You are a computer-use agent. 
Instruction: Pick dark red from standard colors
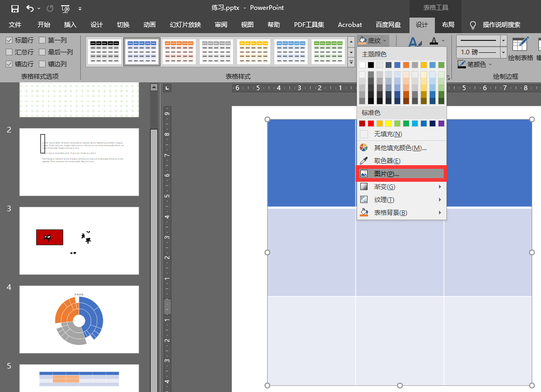coord(362,124)
